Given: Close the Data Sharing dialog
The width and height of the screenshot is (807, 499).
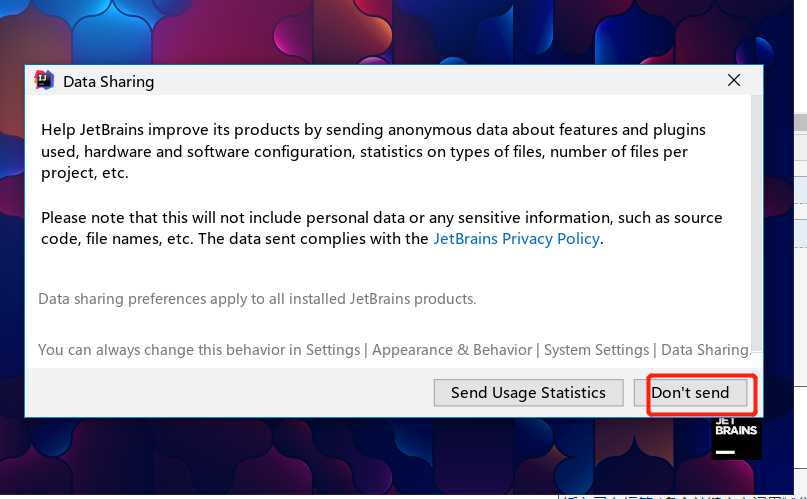Looking at the screenshot, I should pos(734,80).
